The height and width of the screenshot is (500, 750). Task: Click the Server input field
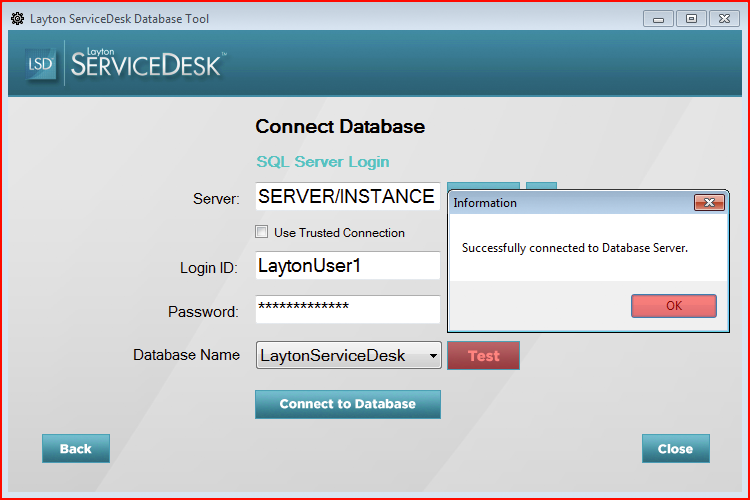click(348, 196)
